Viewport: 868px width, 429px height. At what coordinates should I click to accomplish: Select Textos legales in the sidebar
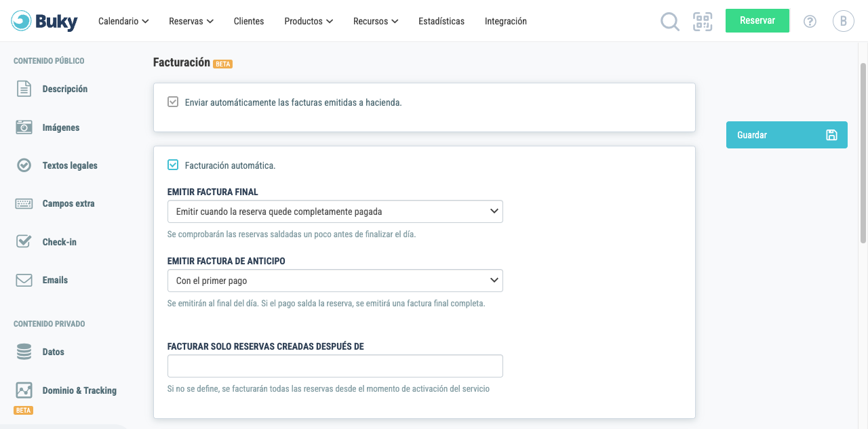point(70,165)
